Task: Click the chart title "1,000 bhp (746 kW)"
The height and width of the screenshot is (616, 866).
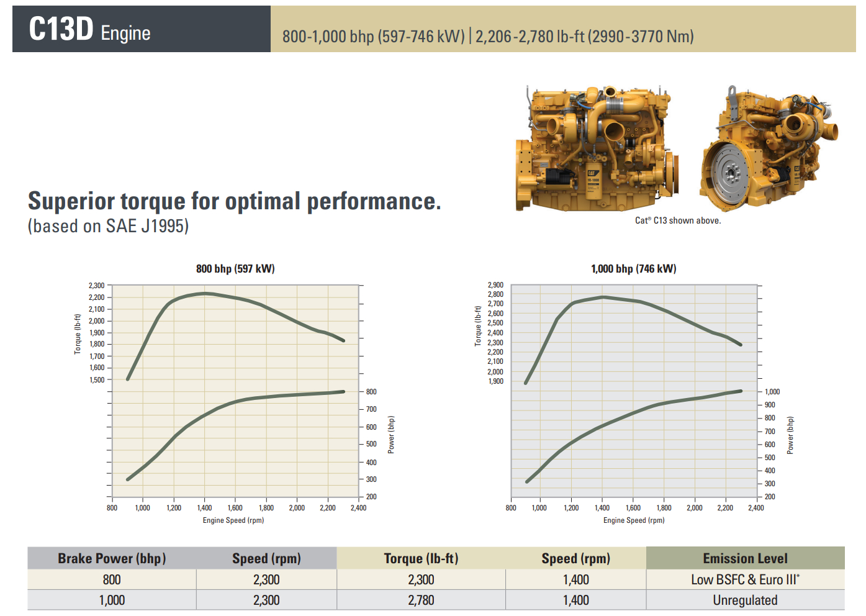Action: [x=634, y=269]
